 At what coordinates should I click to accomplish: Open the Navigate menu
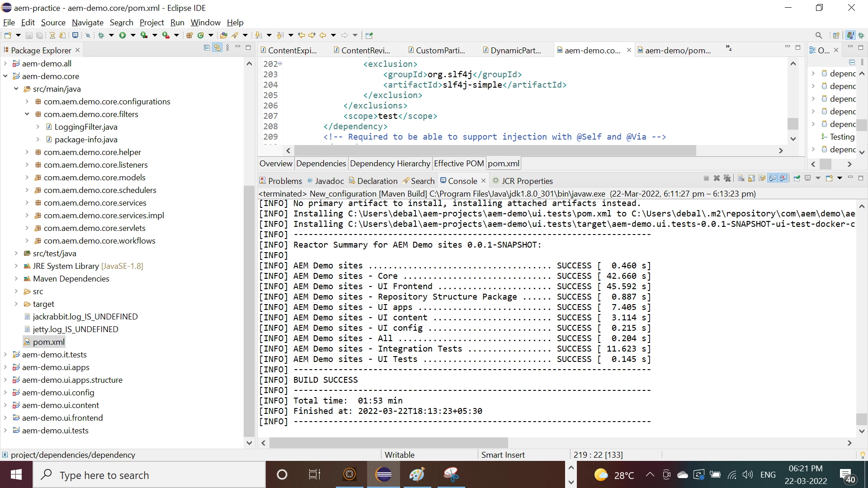[87, 23]
